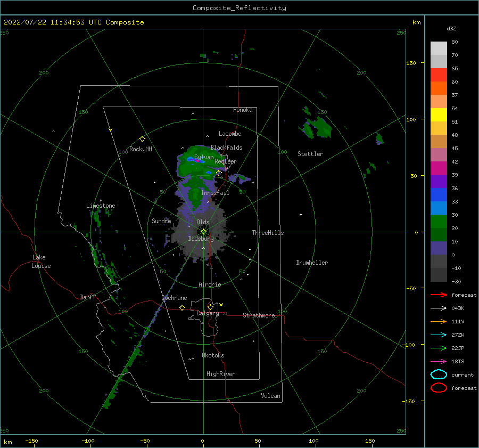Click the Calgary city label
The image size is (479, 448).
[208, 313]
